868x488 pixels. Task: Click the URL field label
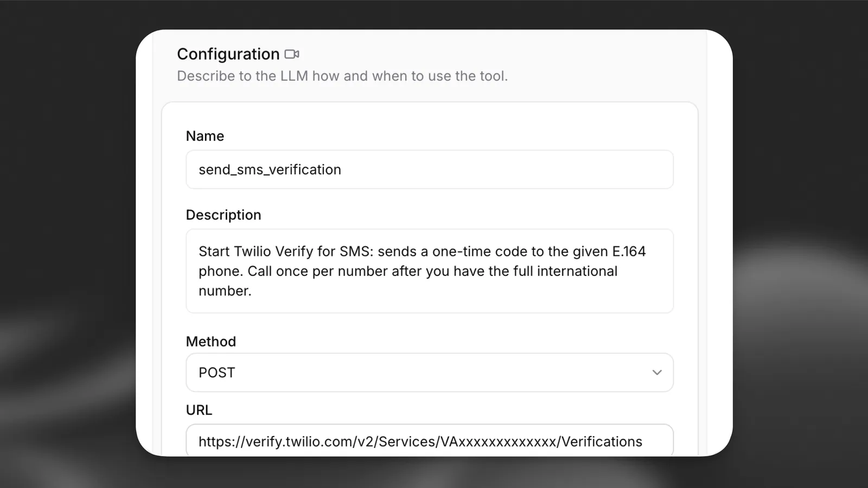pyautogui.click(x=199, y=410)
